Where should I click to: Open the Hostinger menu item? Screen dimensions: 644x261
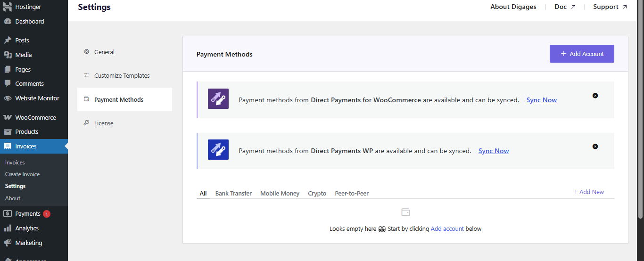point(34,7)
